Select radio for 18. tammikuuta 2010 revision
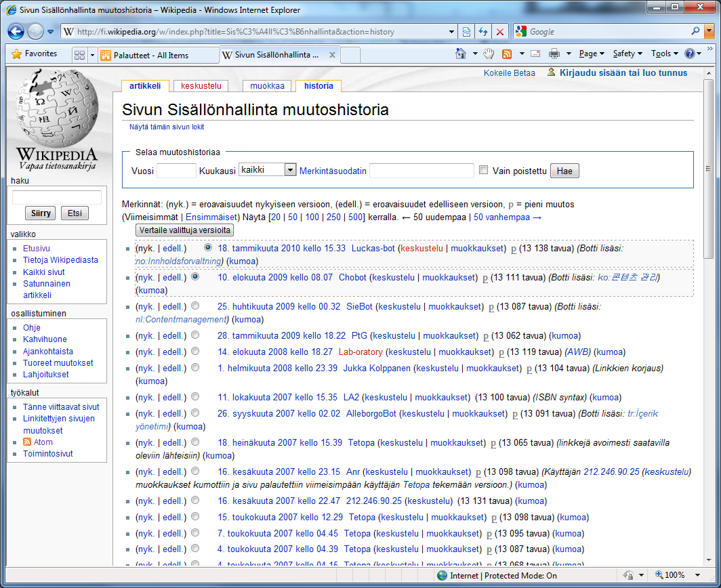Screen dimensions: 721x588 (208, 248)
